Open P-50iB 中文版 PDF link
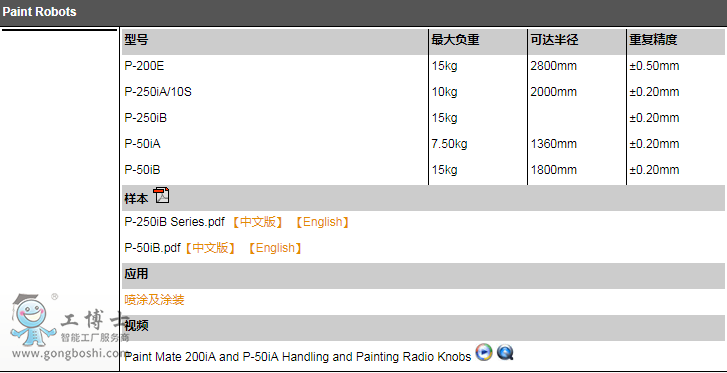 point(210,248)
